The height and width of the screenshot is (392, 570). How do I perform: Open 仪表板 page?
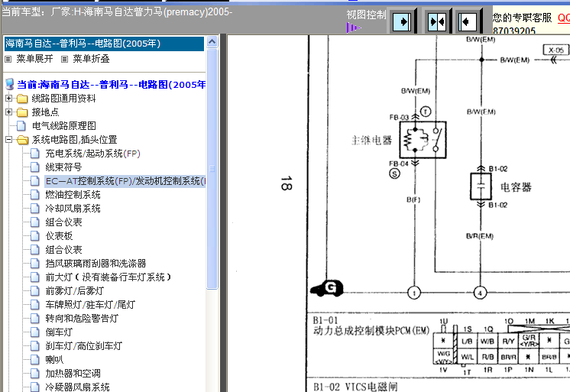pos(59,236)
